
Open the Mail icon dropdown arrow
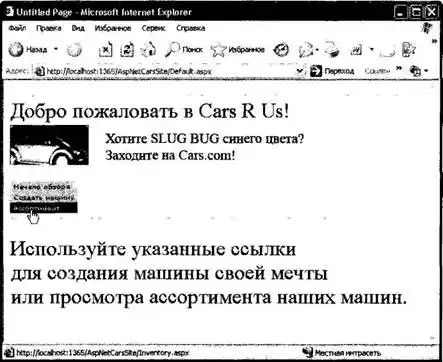click(x=317, y=50)
